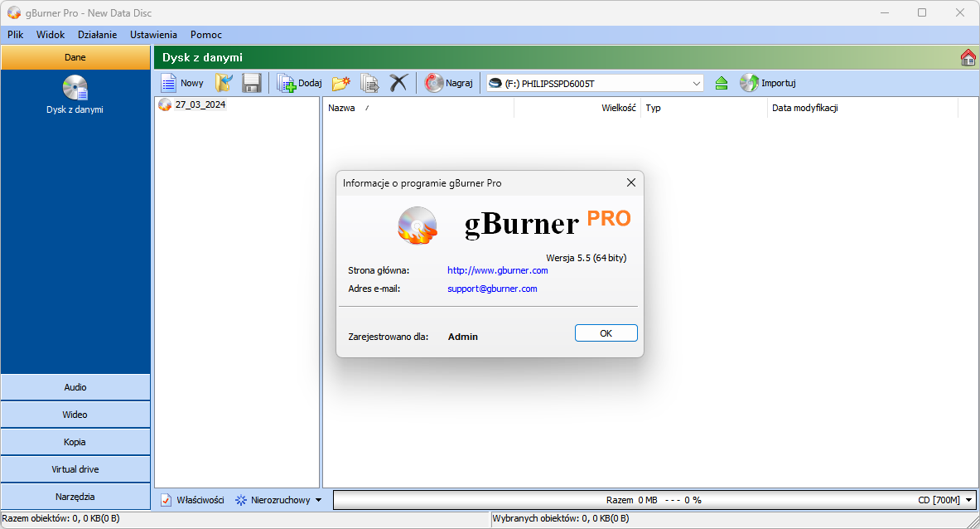Click Razem obiektów status bar text
The image size is (980, 529).
tap(60, 518)
